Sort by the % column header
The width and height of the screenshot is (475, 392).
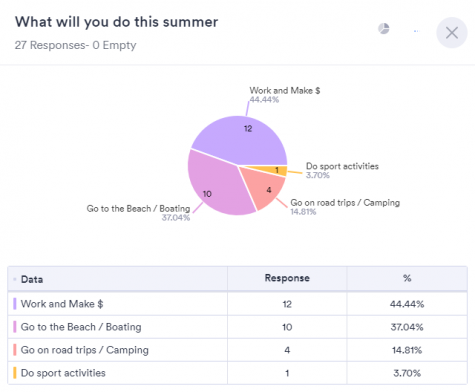pos(407,278)
